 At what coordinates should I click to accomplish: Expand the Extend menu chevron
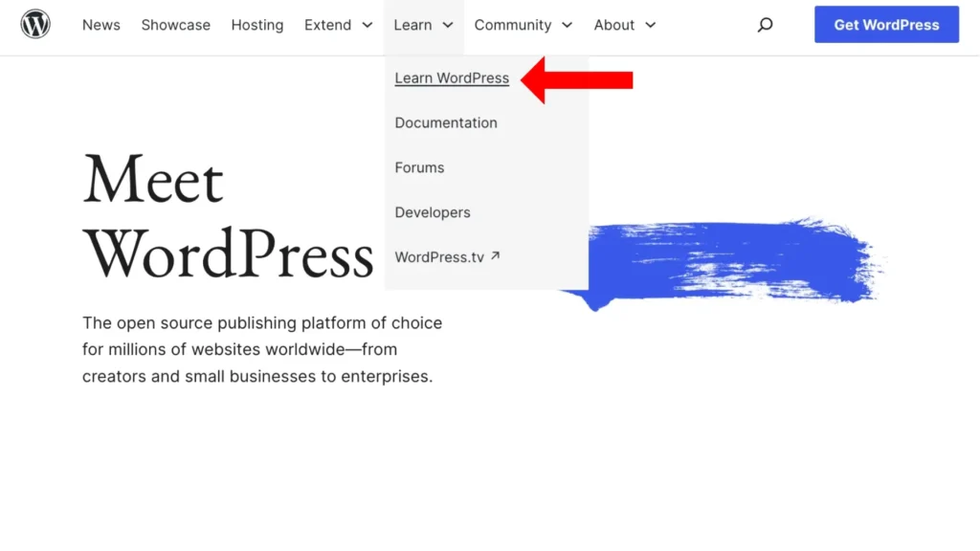click(367, 26)
